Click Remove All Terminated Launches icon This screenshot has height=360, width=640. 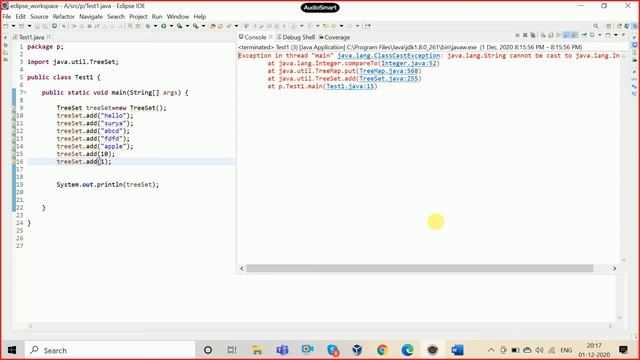[x=533, y=35]
